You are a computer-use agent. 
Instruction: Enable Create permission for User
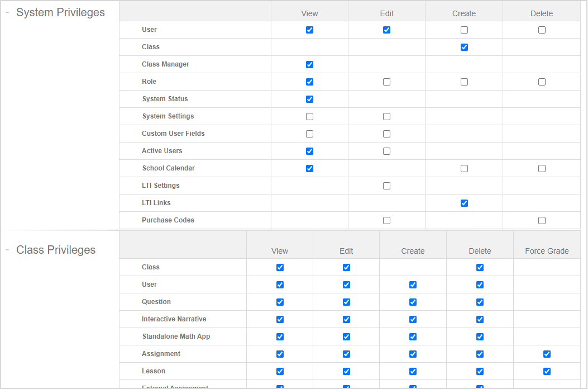464,30
